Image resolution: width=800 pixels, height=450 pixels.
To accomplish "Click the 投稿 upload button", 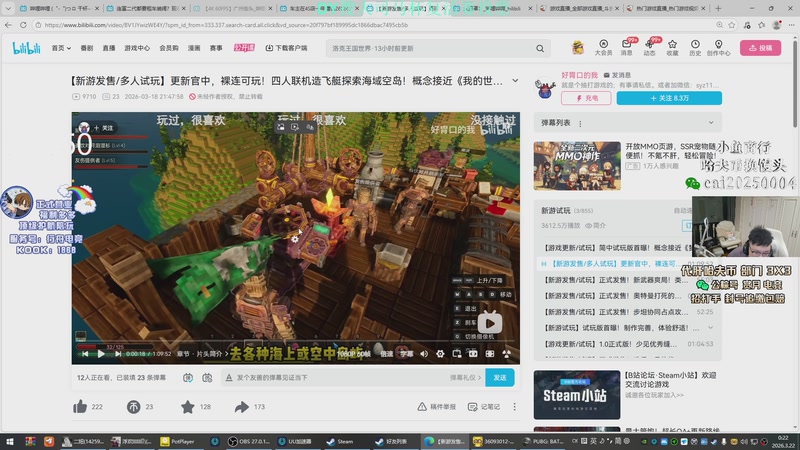I will coord(760,48).
